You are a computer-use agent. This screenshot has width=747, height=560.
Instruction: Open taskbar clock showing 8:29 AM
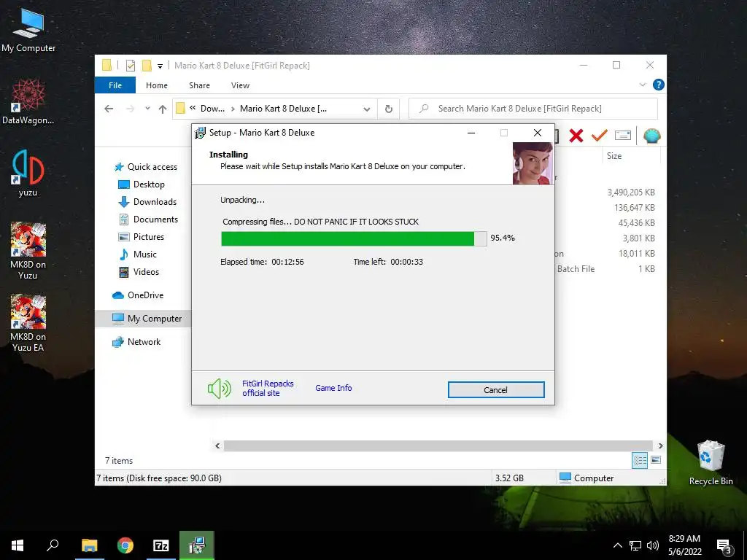pos(684,545)
